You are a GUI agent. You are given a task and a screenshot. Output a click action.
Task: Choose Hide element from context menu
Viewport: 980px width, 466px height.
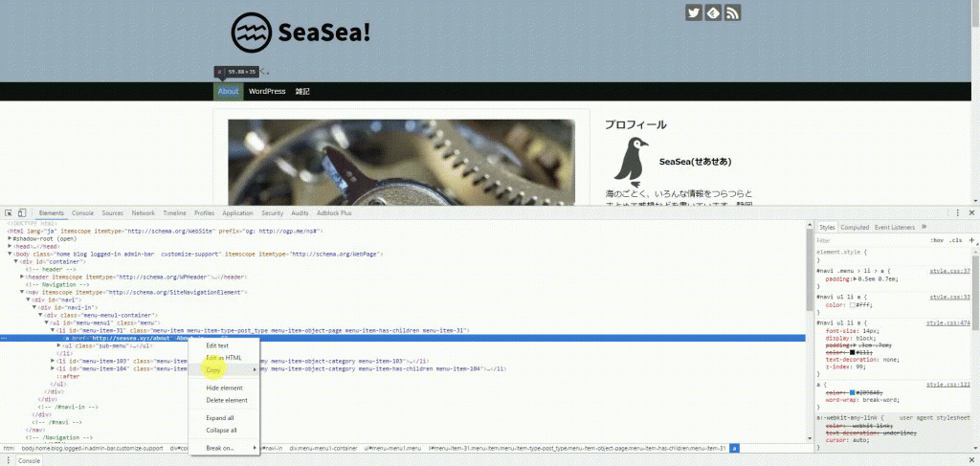coord(224,388)
